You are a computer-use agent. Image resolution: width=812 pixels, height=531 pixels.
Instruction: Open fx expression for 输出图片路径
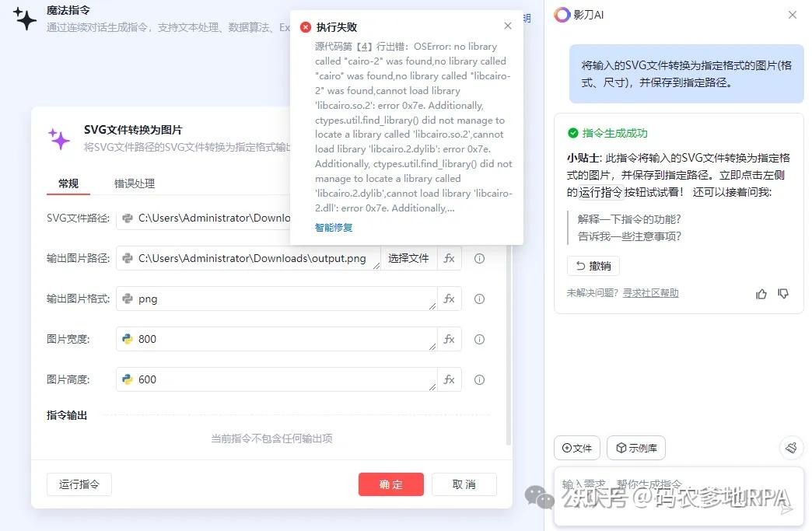tap(449, 258)
